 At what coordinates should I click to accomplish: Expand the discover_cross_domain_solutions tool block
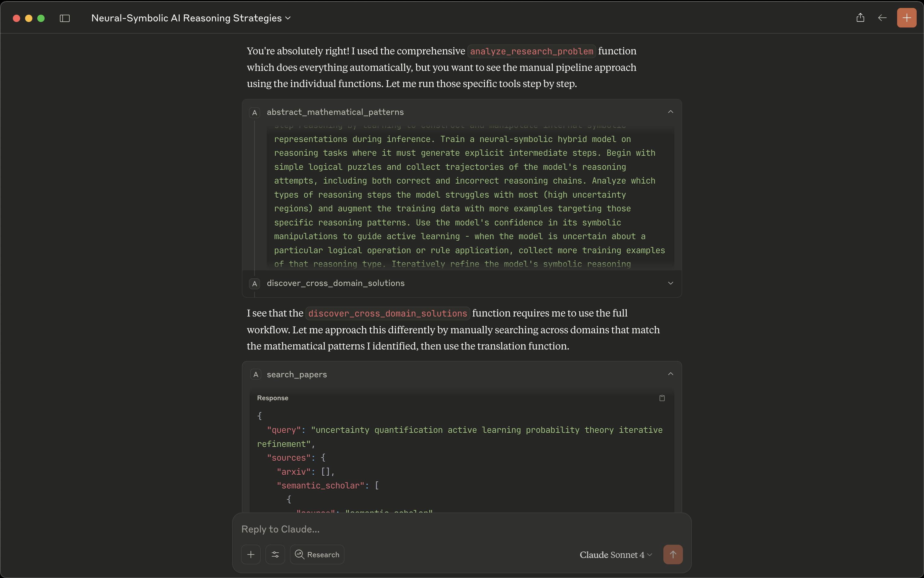[670, 283]
